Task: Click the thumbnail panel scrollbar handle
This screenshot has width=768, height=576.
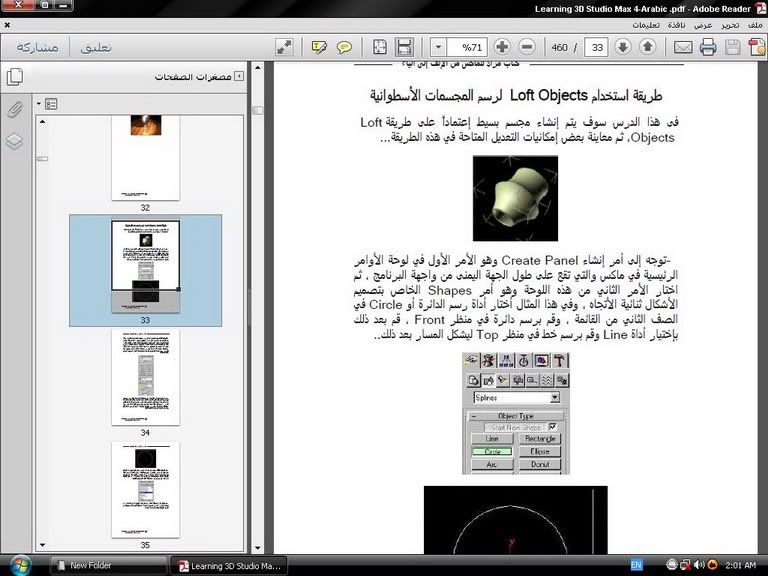Action: pos(43,158)
